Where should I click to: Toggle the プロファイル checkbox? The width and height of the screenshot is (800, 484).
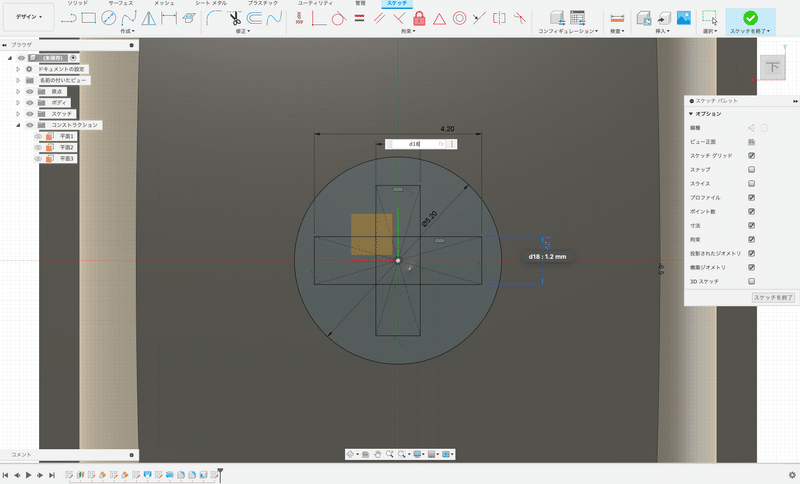[x=751, y=197]
